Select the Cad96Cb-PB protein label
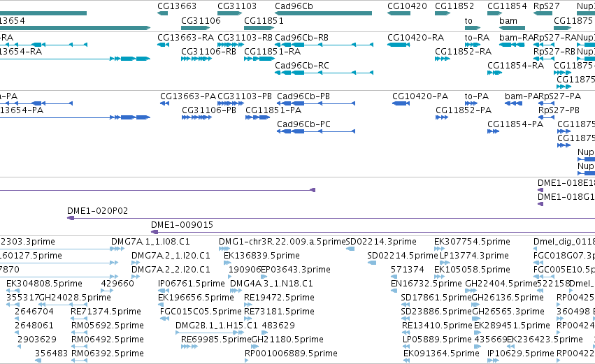This screenshot has width=595, height=364. point(303,96)
